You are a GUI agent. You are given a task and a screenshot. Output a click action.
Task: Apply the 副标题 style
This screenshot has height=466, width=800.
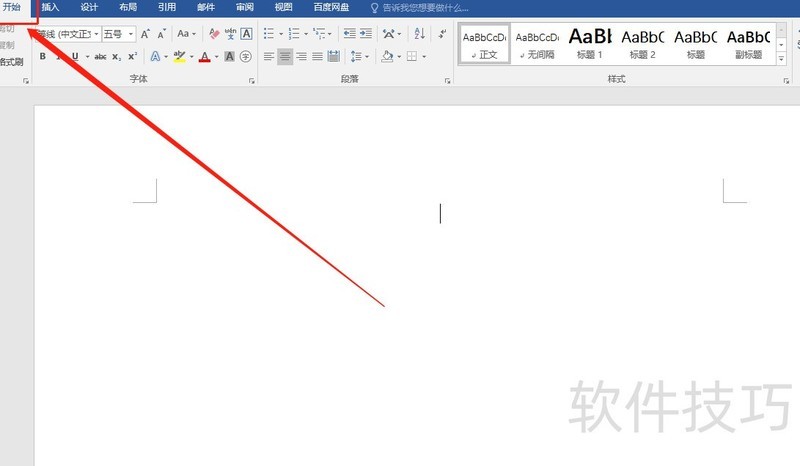pyautogui.click(x=748, y=44)
